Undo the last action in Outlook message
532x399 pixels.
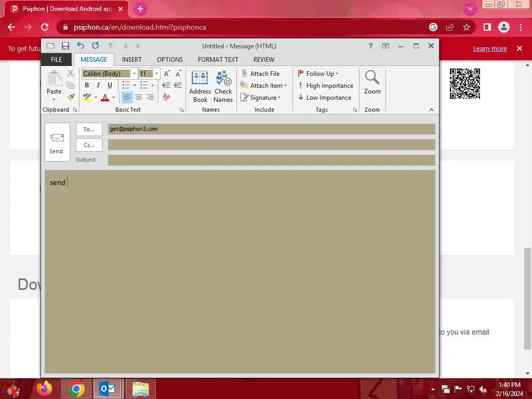pos(81,46)
